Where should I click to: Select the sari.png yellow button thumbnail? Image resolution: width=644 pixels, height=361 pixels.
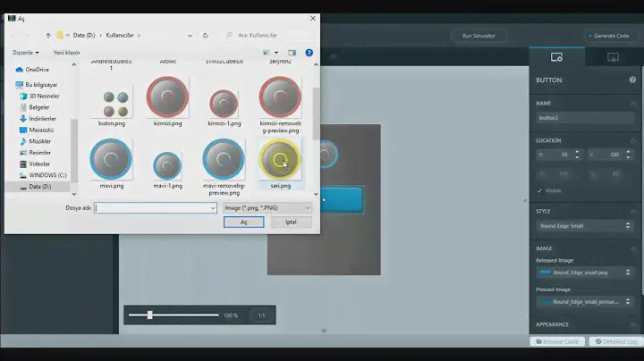tap(279, 160)
